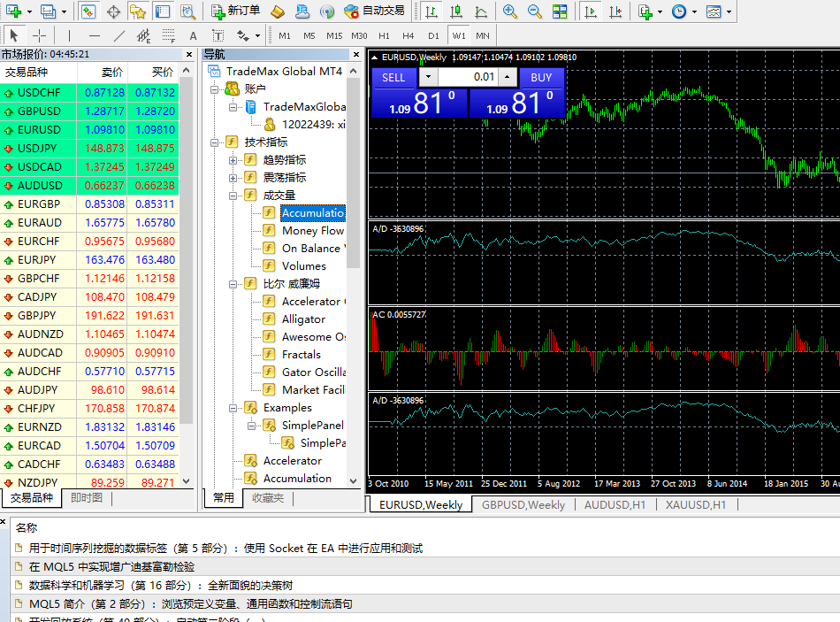Collapse the 比尔 威廉姆 tree node
This screenshot has width=840, height=622.
pyautogui.click(x=233, y=284)
